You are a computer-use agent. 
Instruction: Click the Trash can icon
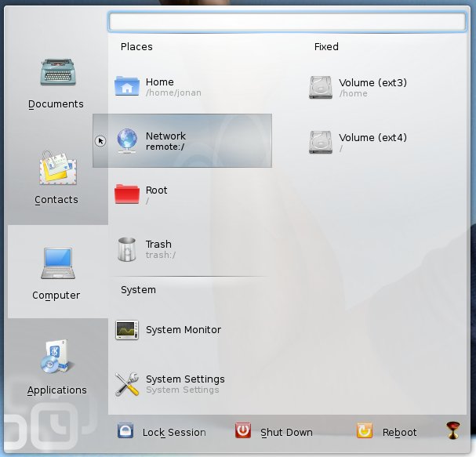coord(126,249)
